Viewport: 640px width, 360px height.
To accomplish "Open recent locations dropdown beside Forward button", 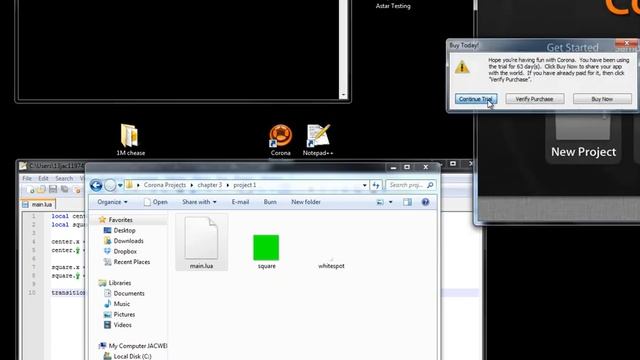I will point(120,185).
